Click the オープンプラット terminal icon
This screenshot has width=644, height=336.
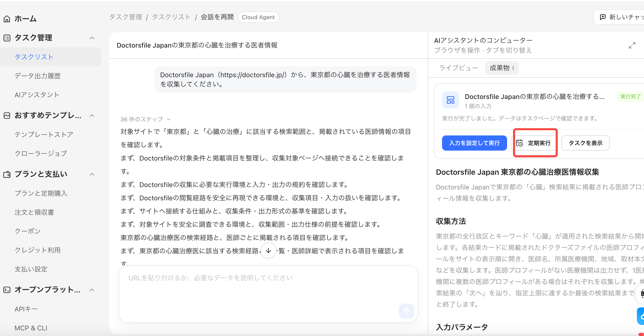(7, 290)
